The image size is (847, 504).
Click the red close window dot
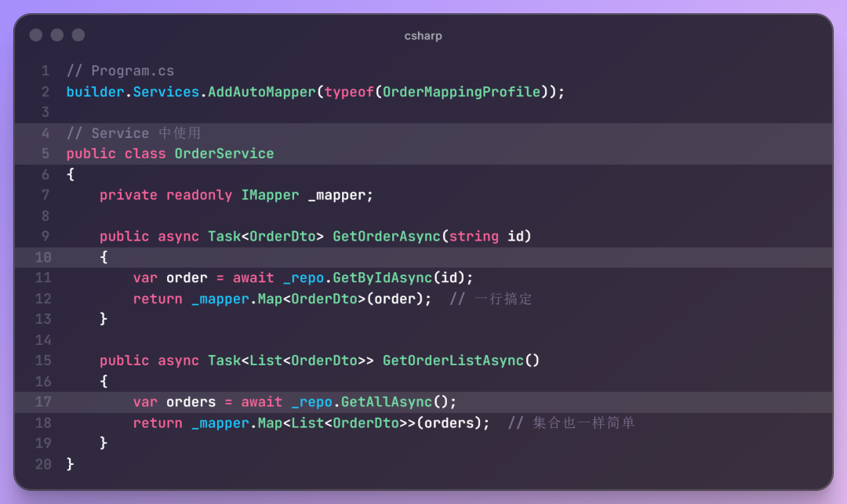coord(36,35)
